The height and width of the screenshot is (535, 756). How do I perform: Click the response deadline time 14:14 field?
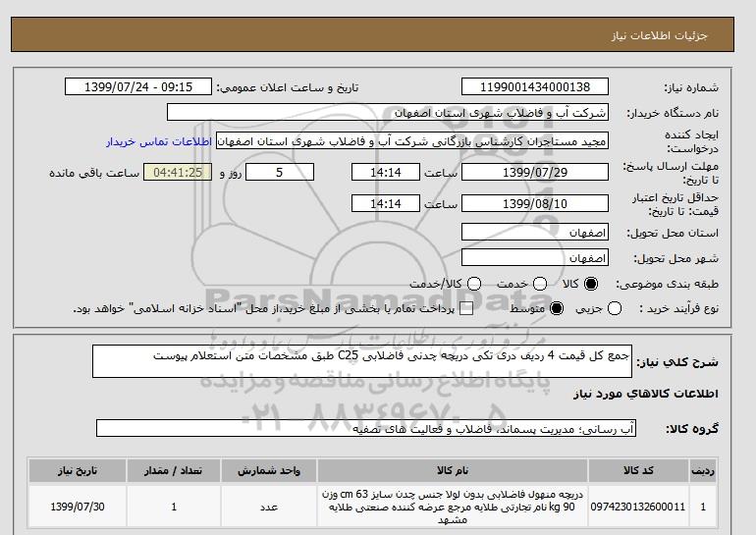click(x=386, y=172)
